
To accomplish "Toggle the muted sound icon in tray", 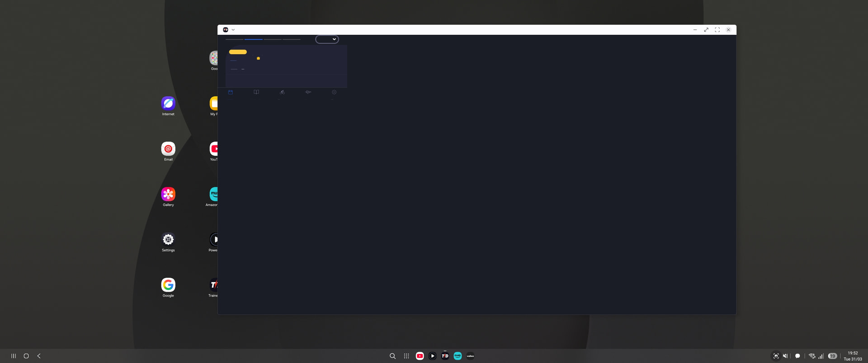I will [x=785, y=356].
